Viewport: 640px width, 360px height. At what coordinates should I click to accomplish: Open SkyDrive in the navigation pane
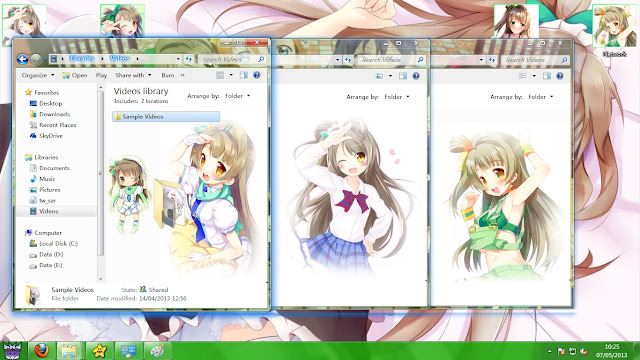pos(46,136)
